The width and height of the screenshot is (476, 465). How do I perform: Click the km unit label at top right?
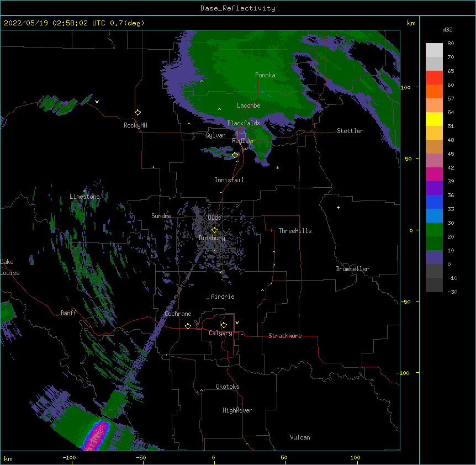click(411, 23)
